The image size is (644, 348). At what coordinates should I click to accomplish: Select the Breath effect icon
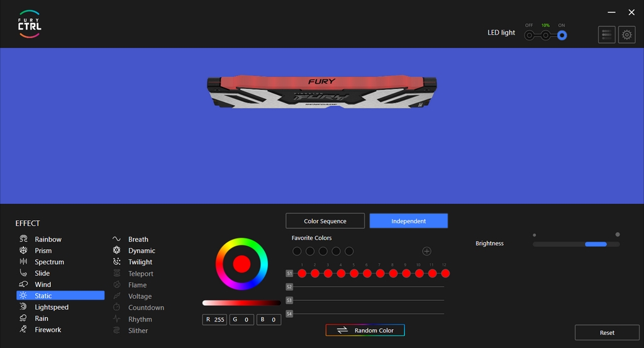point(116,239)
